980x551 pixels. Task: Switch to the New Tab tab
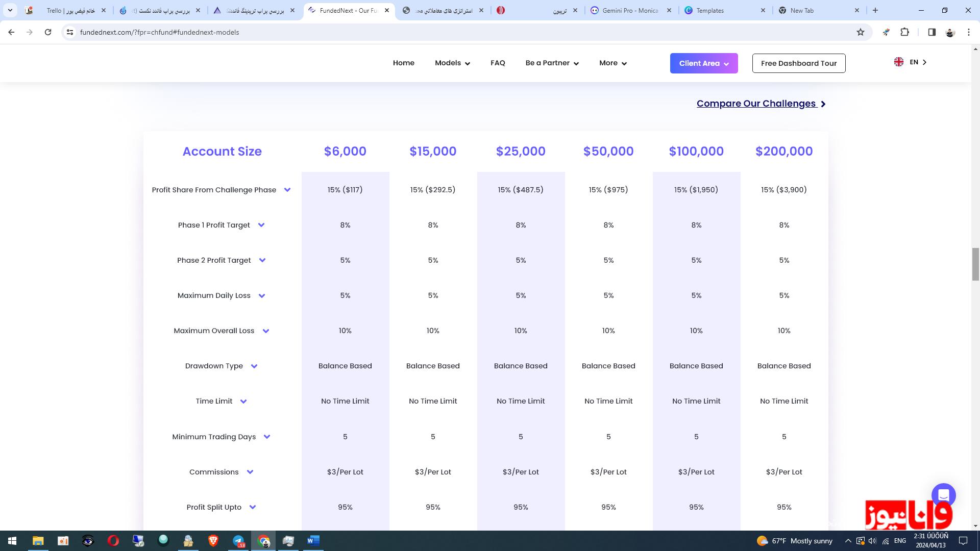pyautogui.click(x=819, y=10)
